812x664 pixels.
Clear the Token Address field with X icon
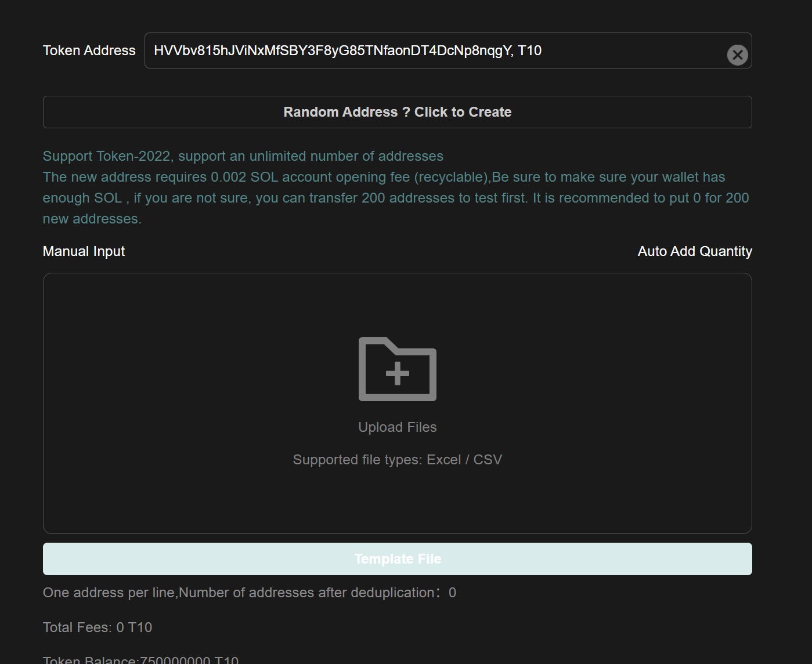point(737,55)
